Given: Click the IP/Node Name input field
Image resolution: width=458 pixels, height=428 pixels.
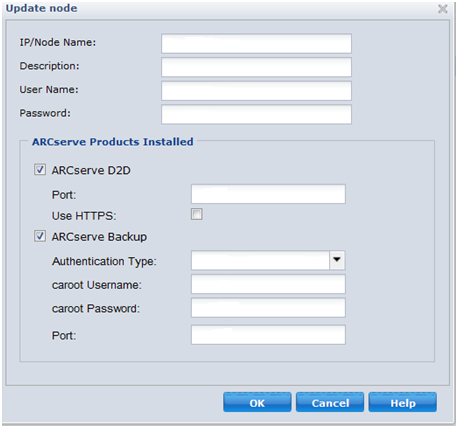Looking at the screenshot, I should pos(256,43).
